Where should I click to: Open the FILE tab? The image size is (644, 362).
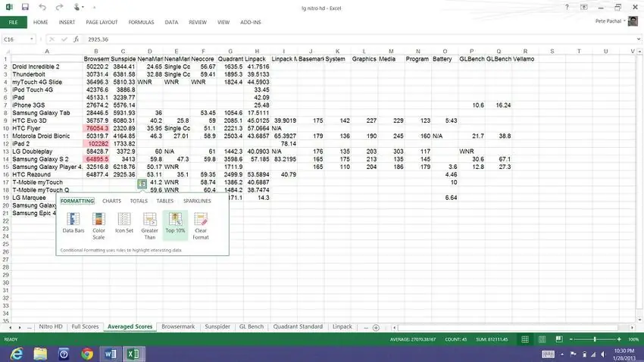[x=14, y=22]
